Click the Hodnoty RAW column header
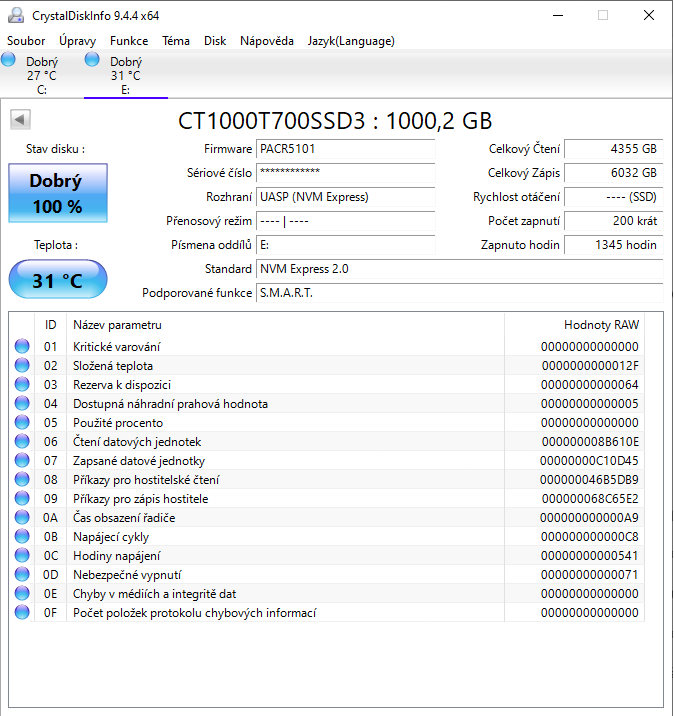This screenshot has width=674, height=716. (574, 325)
